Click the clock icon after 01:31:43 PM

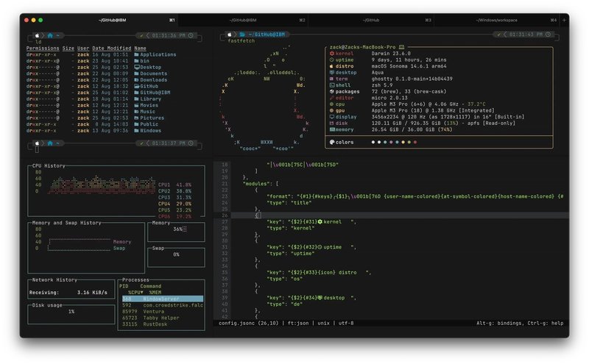[549, 34]
